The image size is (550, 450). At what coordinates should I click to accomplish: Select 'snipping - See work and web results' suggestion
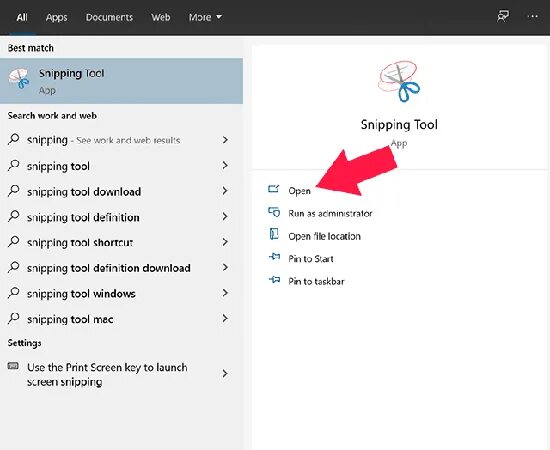tap(121, 140)
